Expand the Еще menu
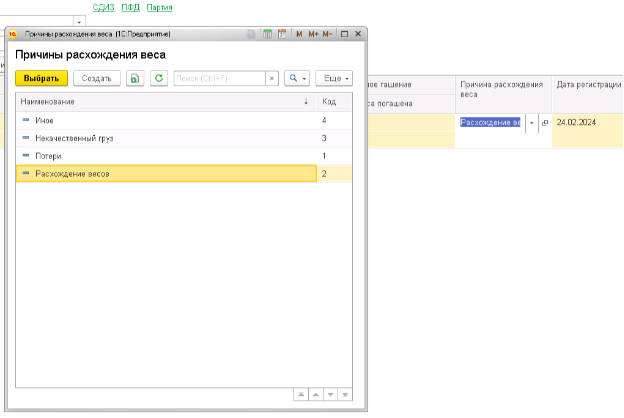This screenshot has width=624, height=418. pyautogui.click(x=334, y=78)
